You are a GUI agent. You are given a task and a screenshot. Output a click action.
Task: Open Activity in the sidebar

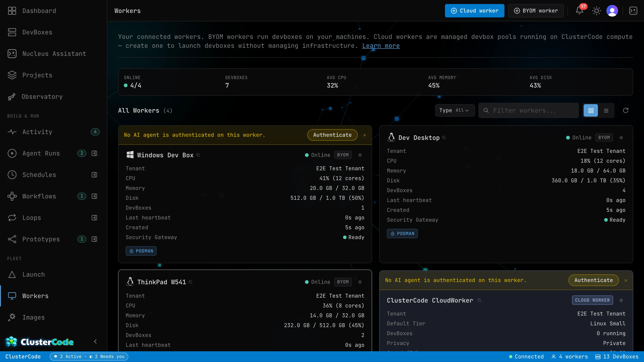[53, 132]
